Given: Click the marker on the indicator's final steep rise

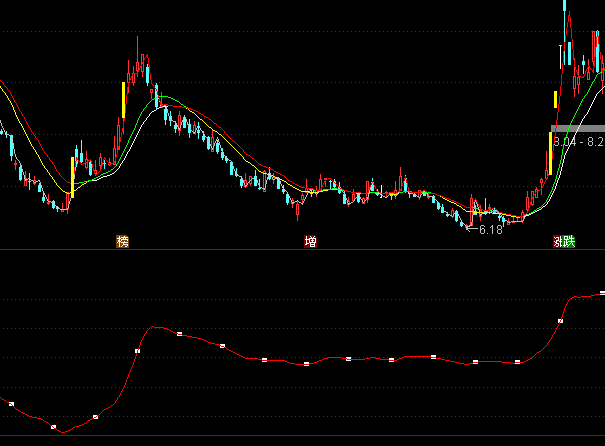Looking at the screenshot, I should click(x=559, y=320).
